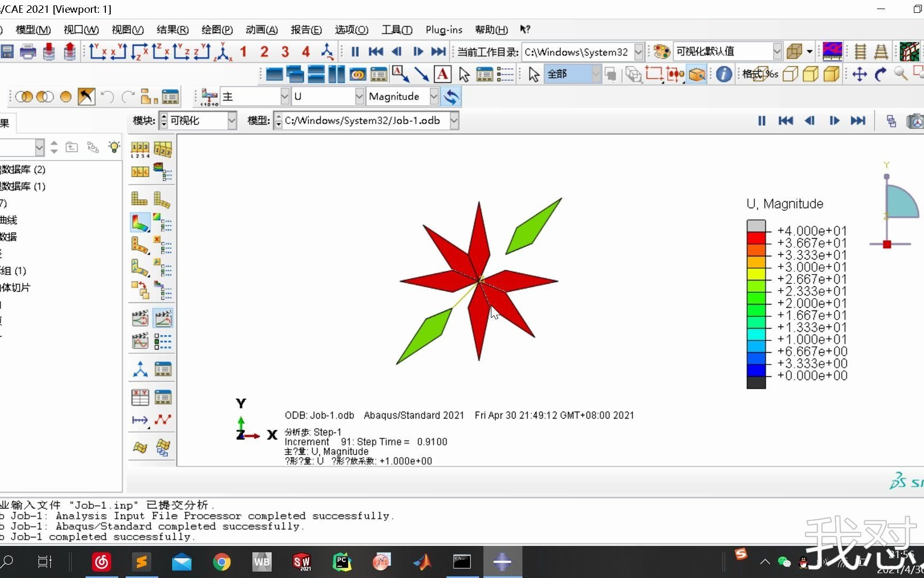924x578 pixels.
Task: Open the Plug-ins menu
Action: tap(444, 30)
